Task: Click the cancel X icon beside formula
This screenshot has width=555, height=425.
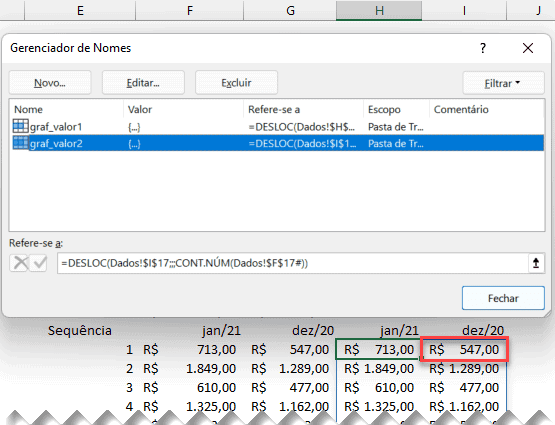Action: 20,263
